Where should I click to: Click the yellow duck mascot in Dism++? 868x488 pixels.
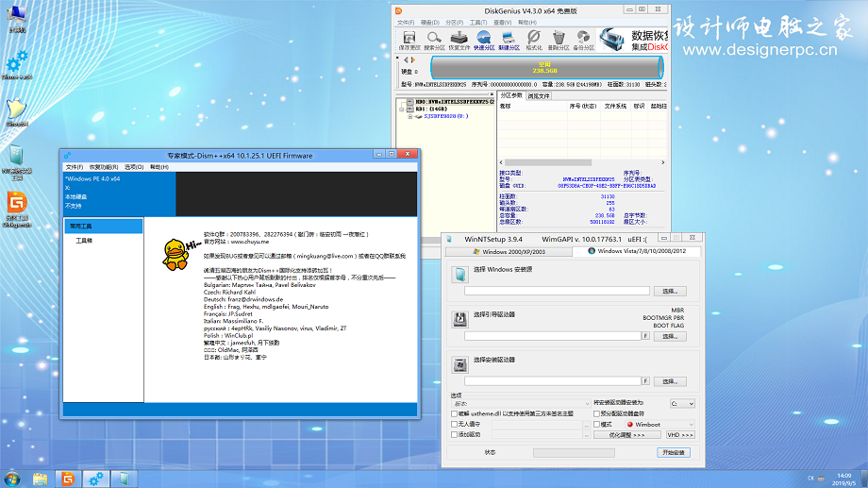point(175,254)
